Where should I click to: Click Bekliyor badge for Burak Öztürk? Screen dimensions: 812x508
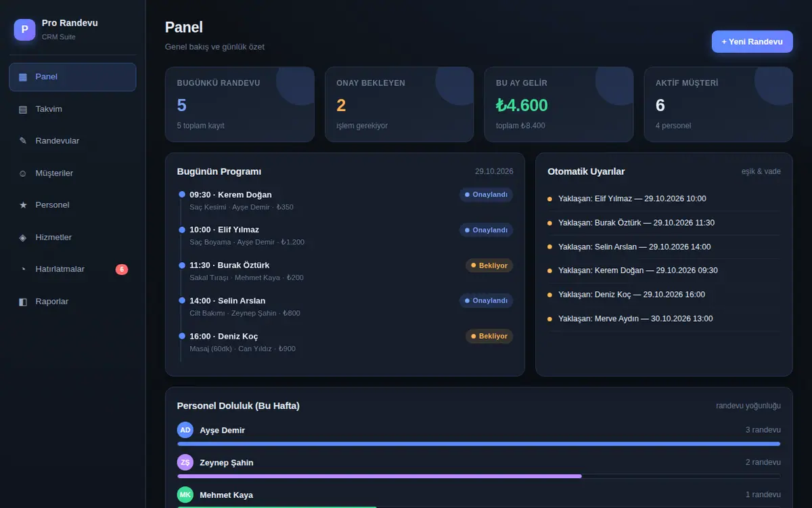pyautogui.click(x=489, y=266)
